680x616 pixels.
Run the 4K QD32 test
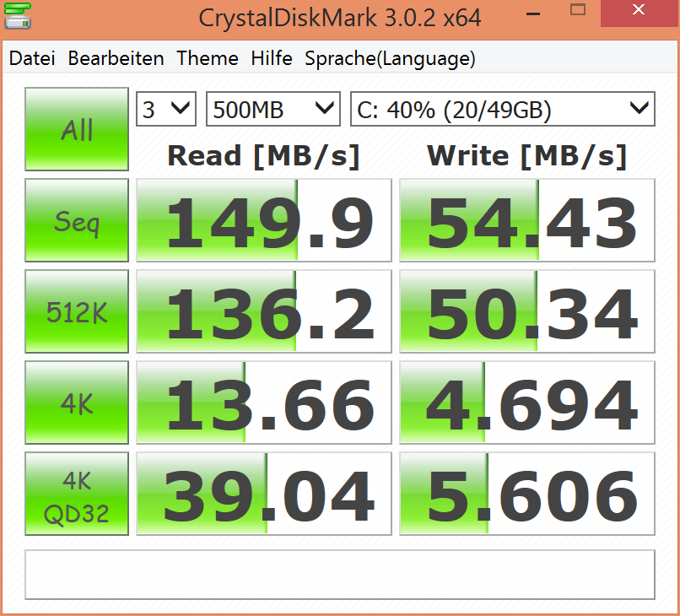coord(77,494)
